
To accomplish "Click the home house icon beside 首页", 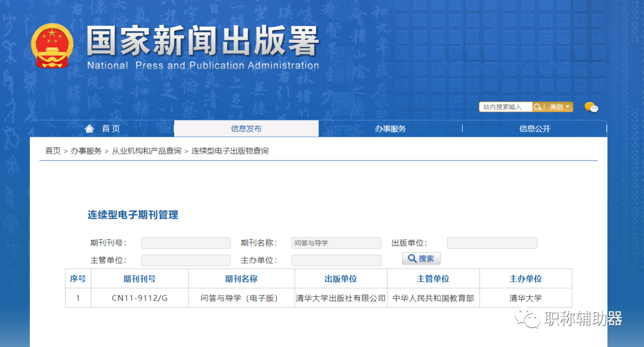I will (89, 128).
